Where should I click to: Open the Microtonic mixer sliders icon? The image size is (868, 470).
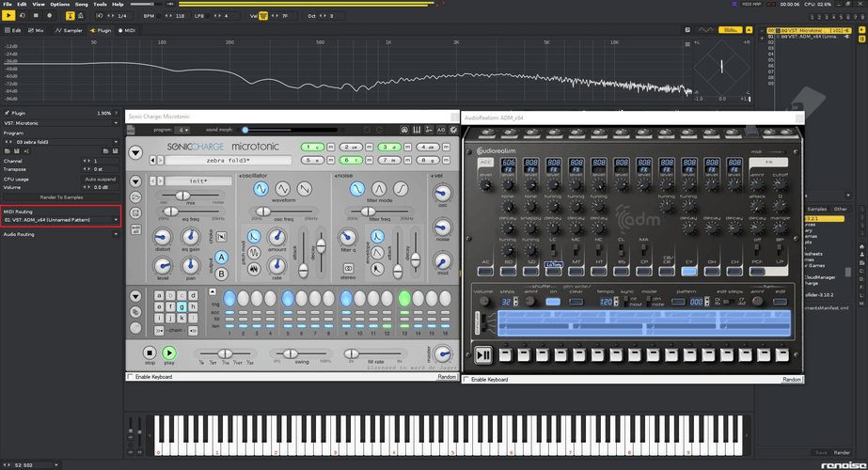click(417, 130)
